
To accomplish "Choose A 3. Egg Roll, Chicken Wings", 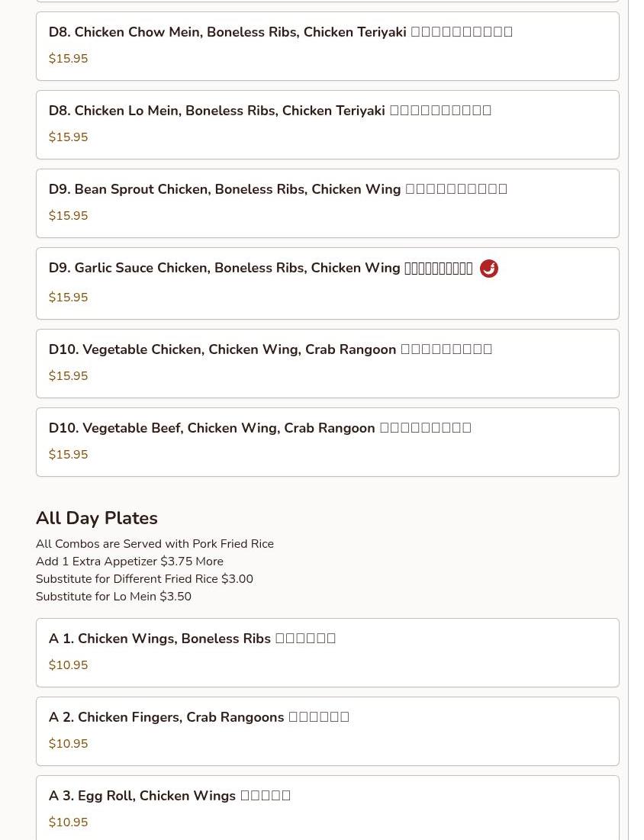I will [327, 808].
